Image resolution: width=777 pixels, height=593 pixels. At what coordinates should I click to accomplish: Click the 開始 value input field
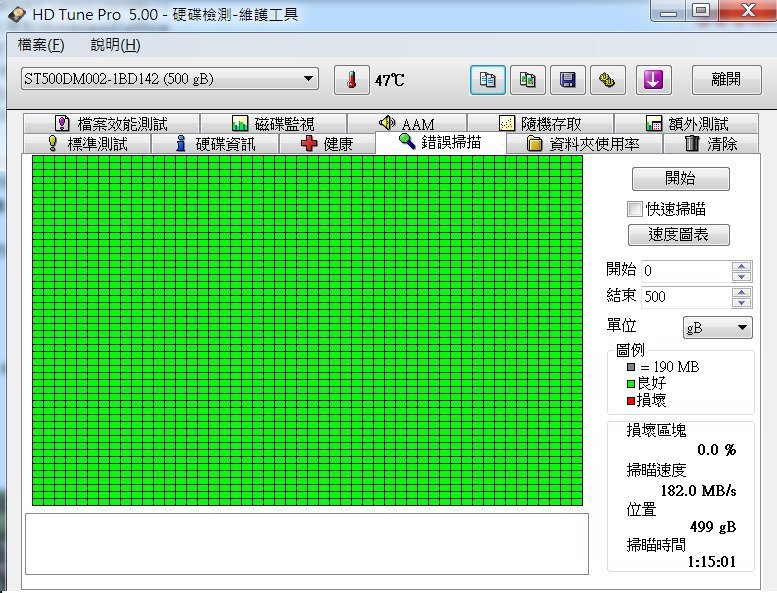tap(686, 270)
